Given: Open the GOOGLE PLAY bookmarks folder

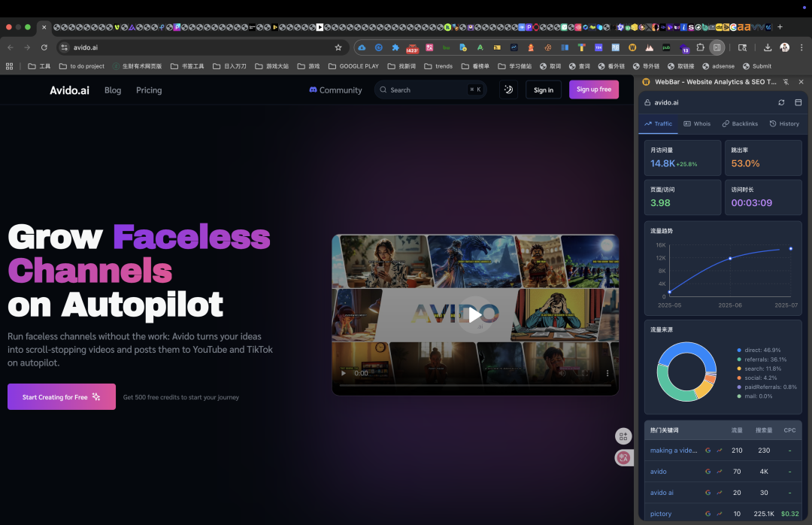Looking at the screenshot, I should (x=353, y=66).
